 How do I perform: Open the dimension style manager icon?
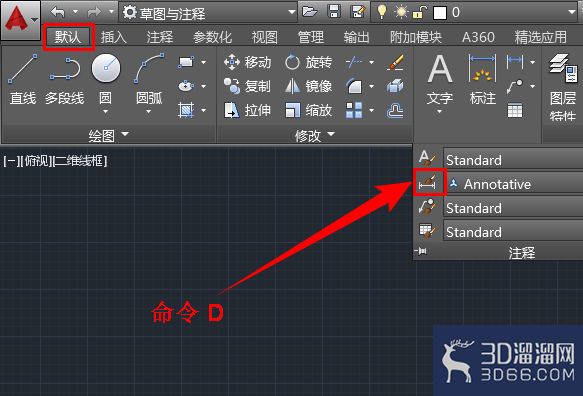pyautogui.click(x=428, y=182)
